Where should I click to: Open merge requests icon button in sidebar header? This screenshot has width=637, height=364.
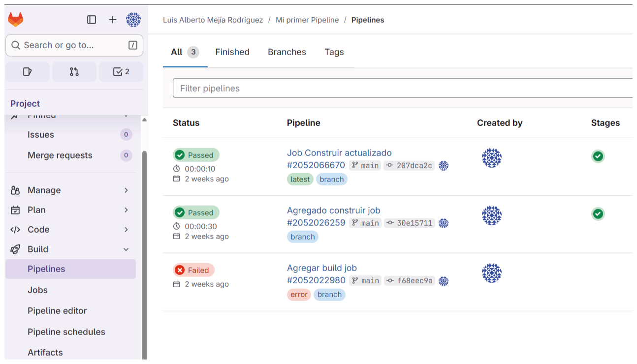[x=74, y=72]
